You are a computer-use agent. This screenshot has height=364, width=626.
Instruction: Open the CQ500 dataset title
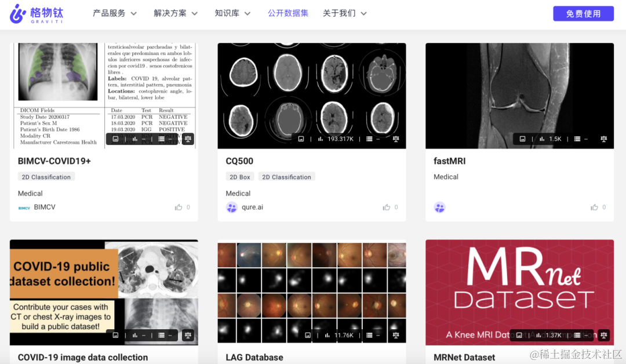pyautogui.click(x=239, y=161)
